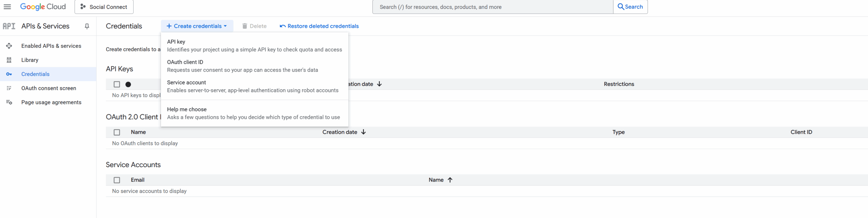
Task: Sort OAuth clients by Type column
Action: (x=618, y=132)
